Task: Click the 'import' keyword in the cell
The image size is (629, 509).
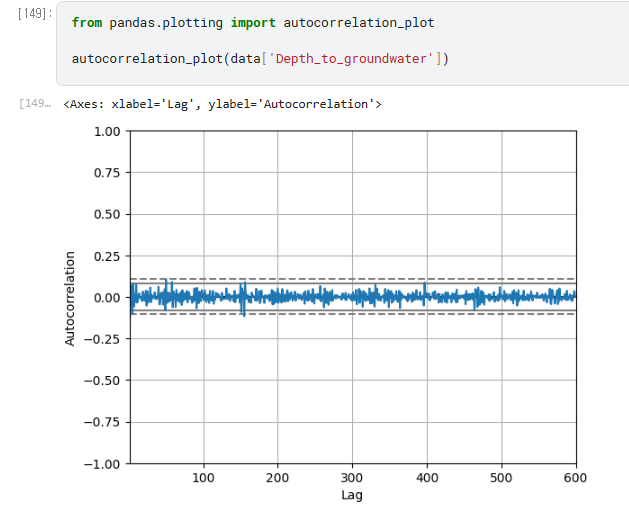Action: click(x=253, y=23)
